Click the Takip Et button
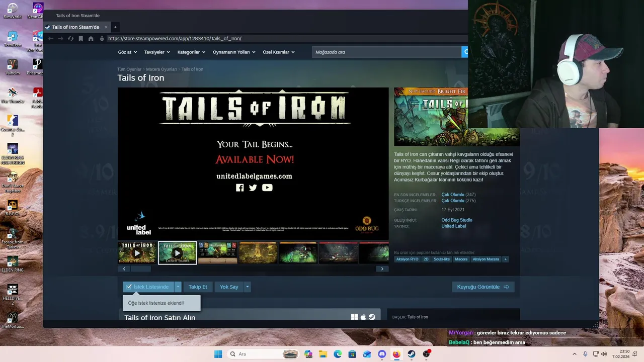 (198, 287)
